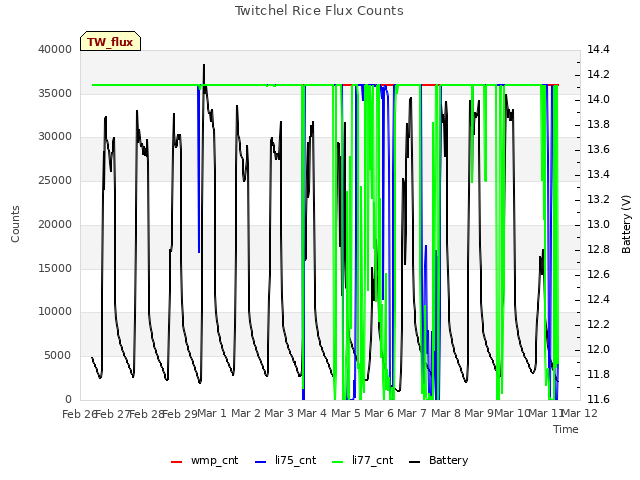The image size is (640, 480).
Task: Click the 10000 tick on Counts axis
Action: 55,312
